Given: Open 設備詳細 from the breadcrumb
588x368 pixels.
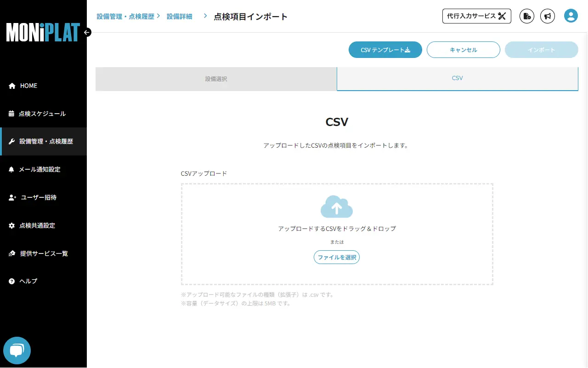Looking at the screenshot, I should (x=179, y=16).
